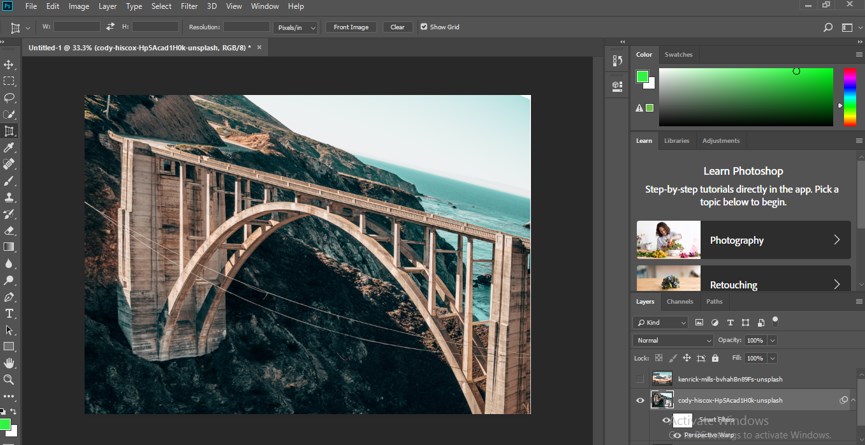
Task: Open the Edit Toolbar three-dots menu
Action: tap(9, 396)
